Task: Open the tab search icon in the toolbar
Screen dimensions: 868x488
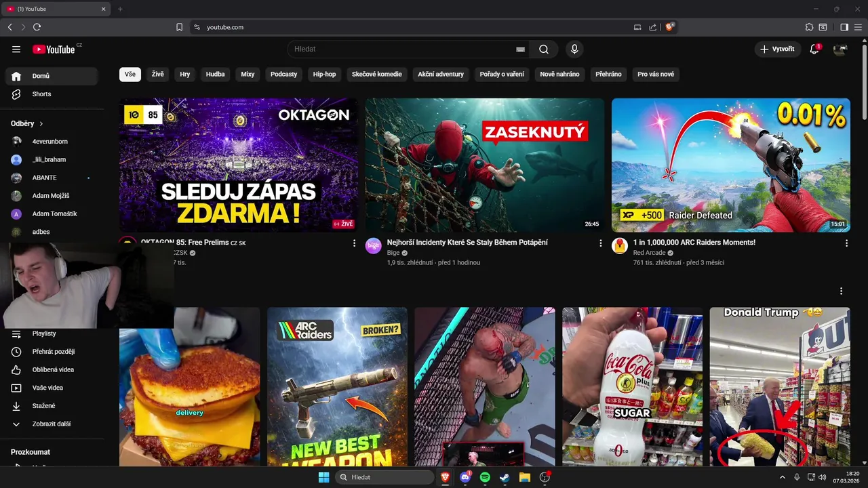Action: coord(823,27)
